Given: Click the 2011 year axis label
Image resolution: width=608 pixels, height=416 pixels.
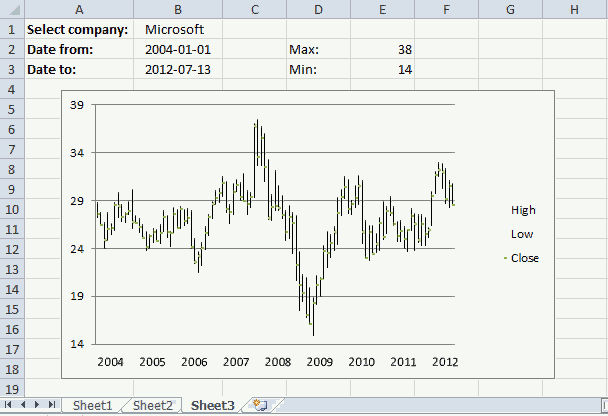Looking at the screenshot, I should (403, 362).
